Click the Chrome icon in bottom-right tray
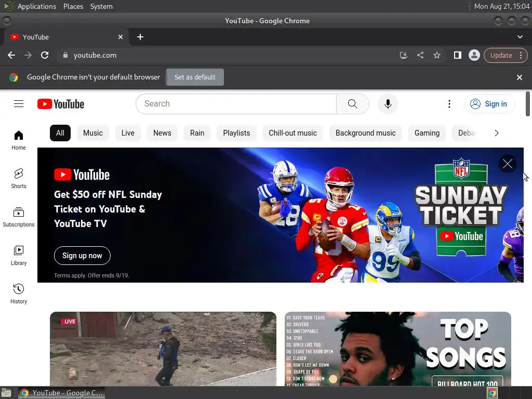This screenshot has height=399, width=532. [493, 393]
